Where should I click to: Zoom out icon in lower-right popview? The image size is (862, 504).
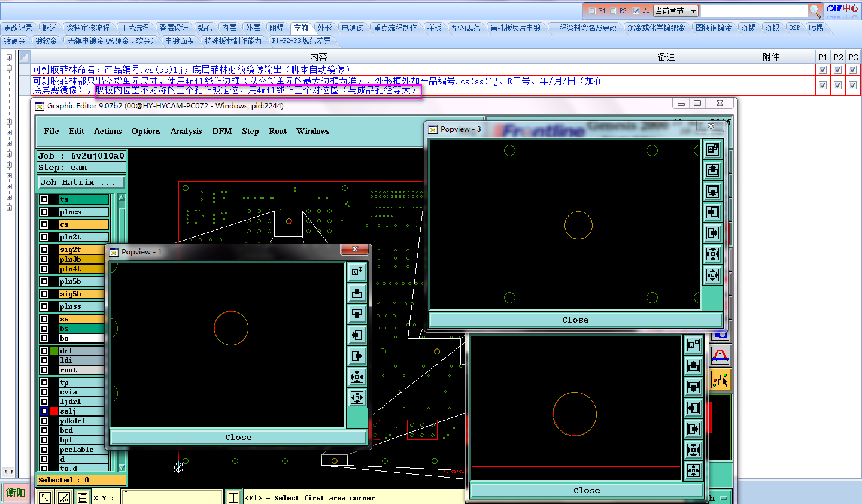[x=693, y=471]
